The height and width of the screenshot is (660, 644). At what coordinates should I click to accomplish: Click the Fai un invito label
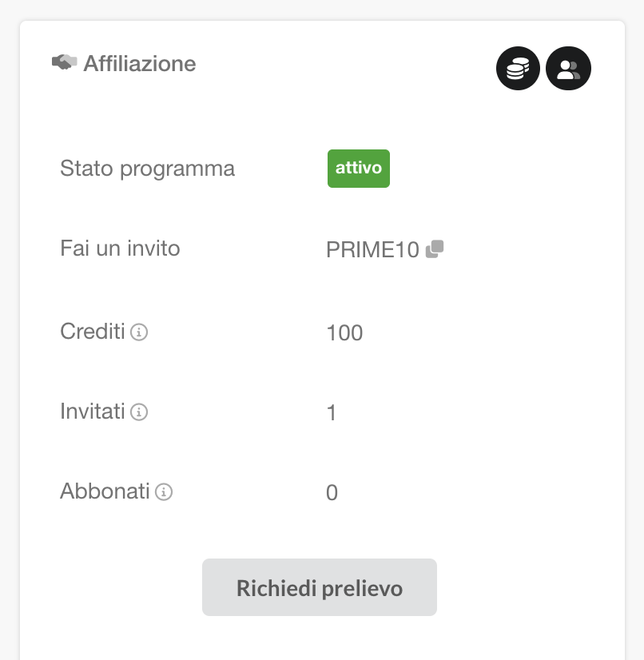click(120, 248)
